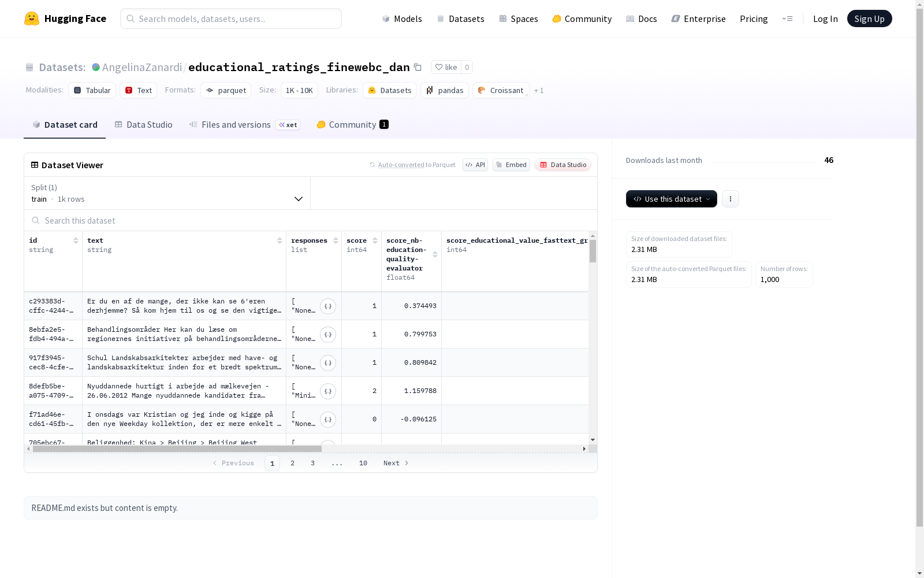The image size is (924, 578).
Task: Open the Split train dropdown
Action: [167, 193]
